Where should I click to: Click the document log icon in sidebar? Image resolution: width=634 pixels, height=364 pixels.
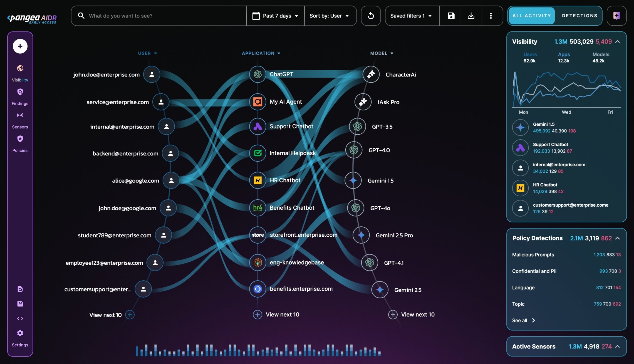point(20,304)
